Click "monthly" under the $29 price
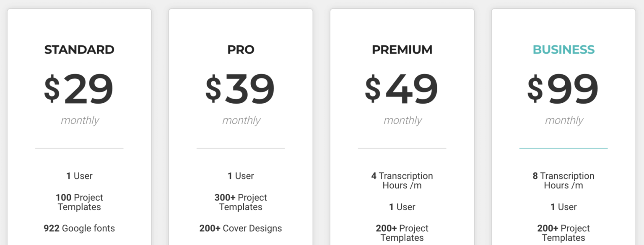This screenshot has width=644, height=245. click(80, 120)
